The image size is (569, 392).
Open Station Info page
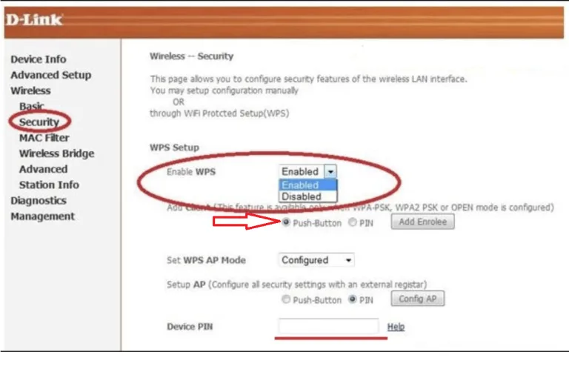click(49, 185)
